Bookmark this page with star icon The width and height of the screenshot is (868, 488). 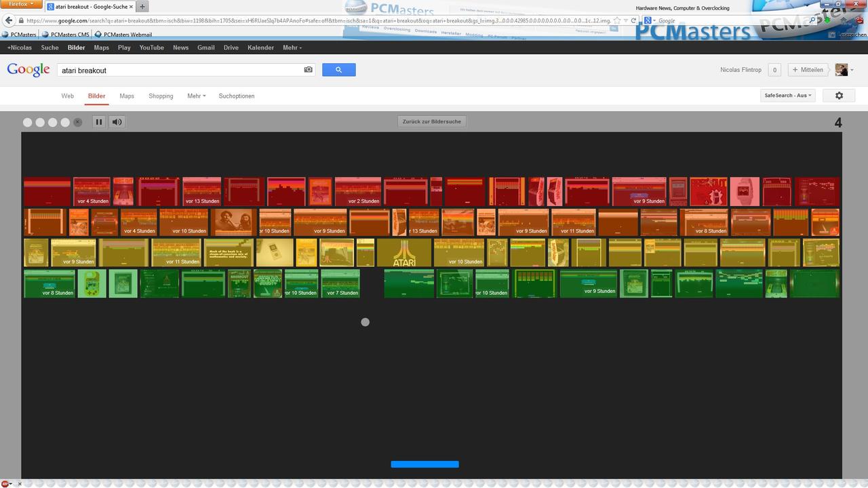click(616, 21)
